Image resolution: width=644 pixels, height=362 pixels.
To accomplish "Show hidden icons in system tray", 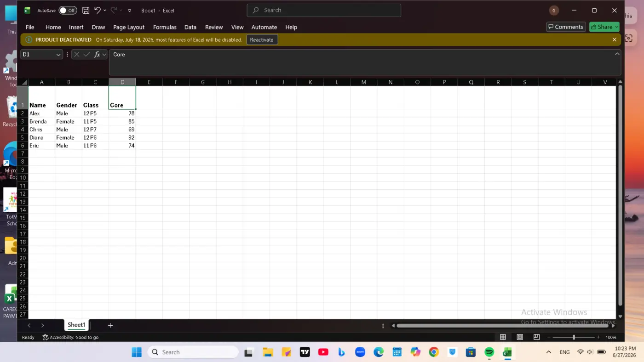I will [x=548, y=352].
